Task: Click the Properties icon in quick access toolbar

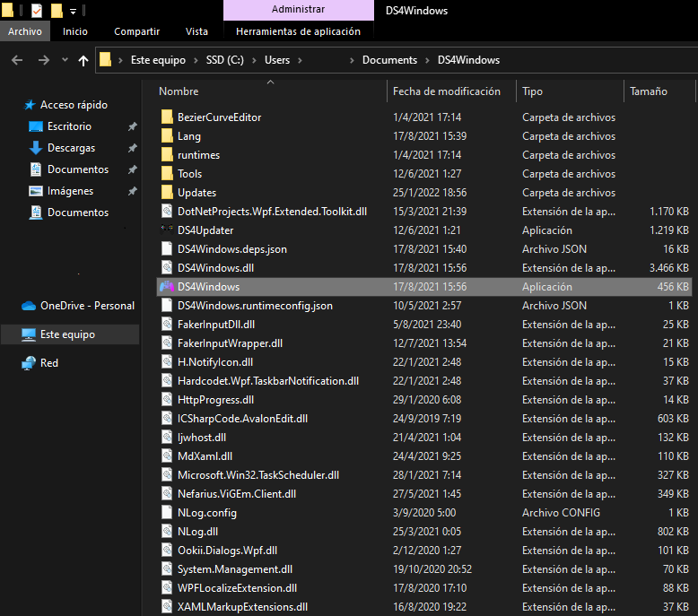Action: click(37, 10)
